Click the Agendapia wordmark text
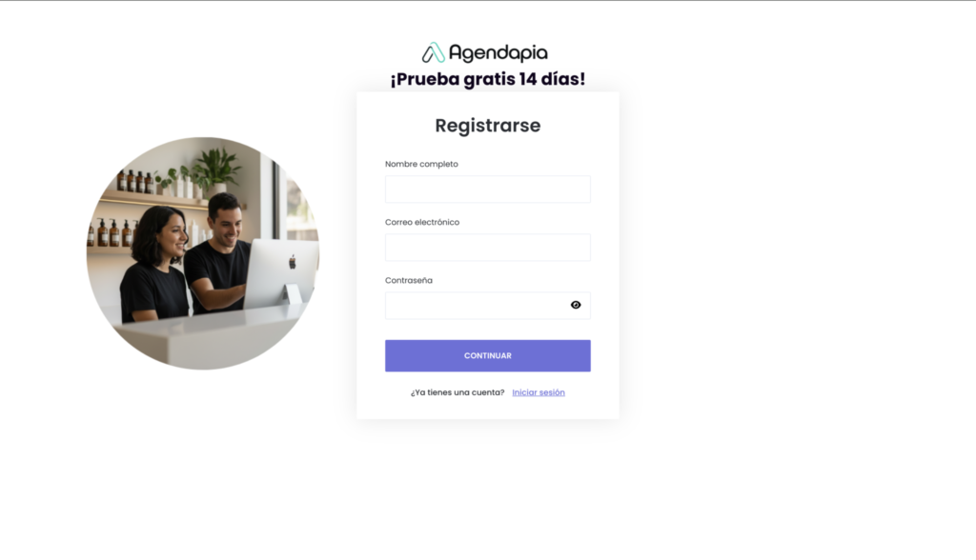Viewport: 976px width, 560px height. coord(498,53)
